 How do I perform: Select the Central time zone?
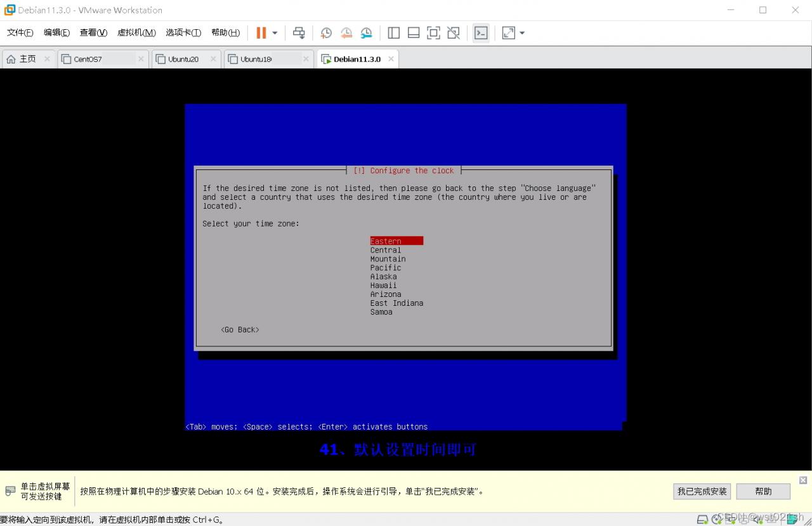[386, 250]
